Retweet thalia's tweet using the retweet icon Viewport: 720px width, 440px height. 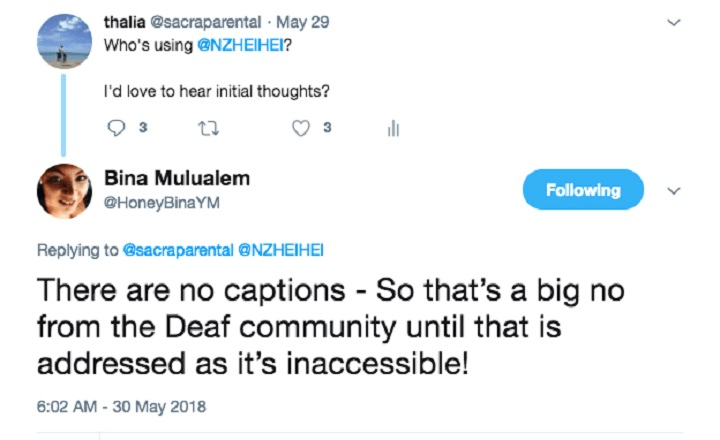206,128
